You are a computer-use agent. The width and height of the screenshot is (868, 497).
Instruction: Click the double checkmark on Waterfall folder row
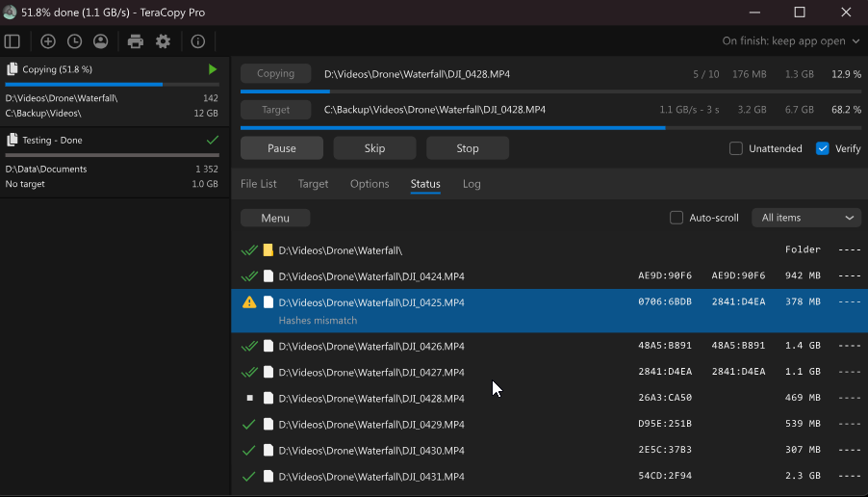coord(249,250)
